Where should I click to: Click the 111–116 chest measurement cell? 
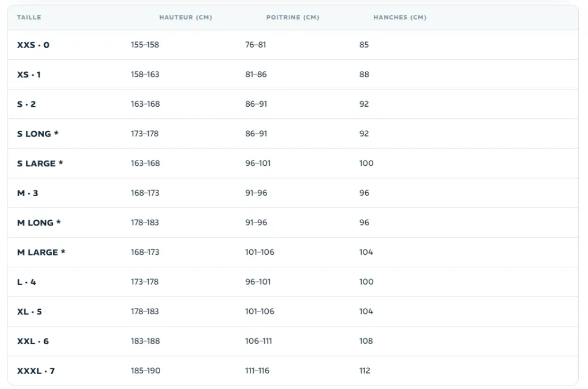coord(257,371)
